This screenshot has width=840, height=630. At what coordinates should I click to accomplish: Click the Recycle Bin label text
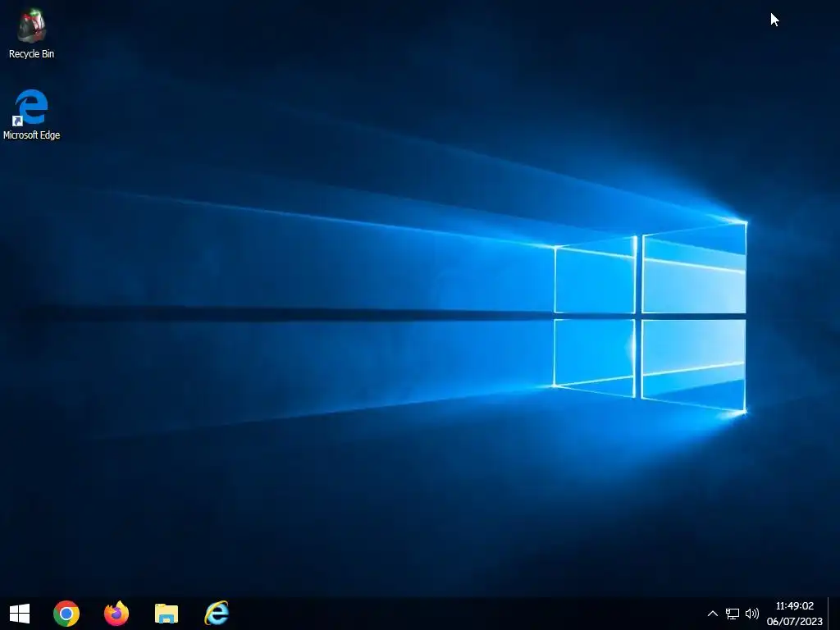click(x=32, y=54)
